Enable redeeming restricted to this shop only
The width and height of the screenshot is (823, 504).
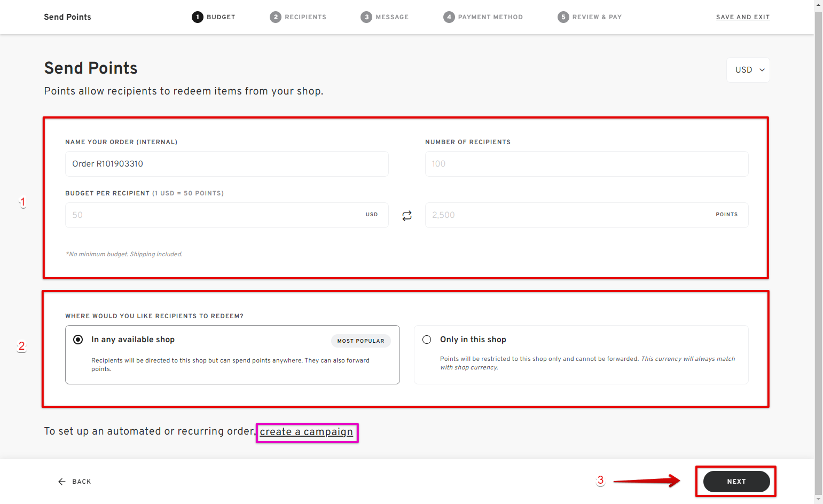pos(427,339)
